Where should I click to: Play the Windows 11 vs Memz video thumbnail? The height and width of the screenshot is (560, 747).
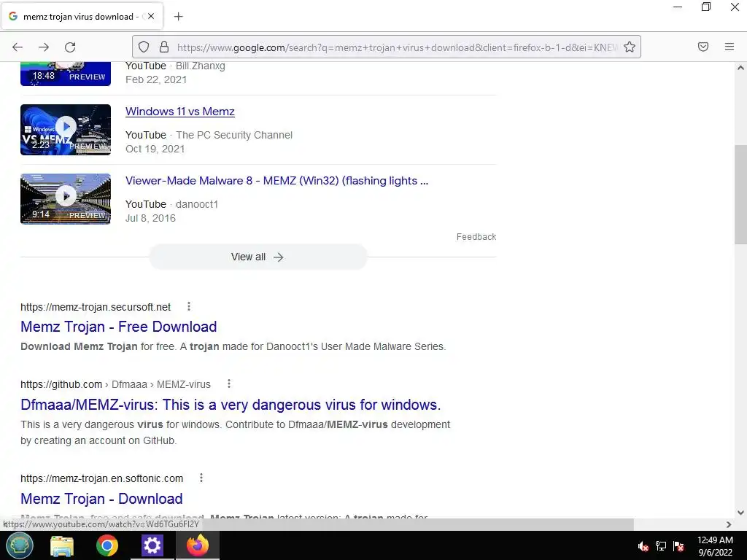coord(66,130)
